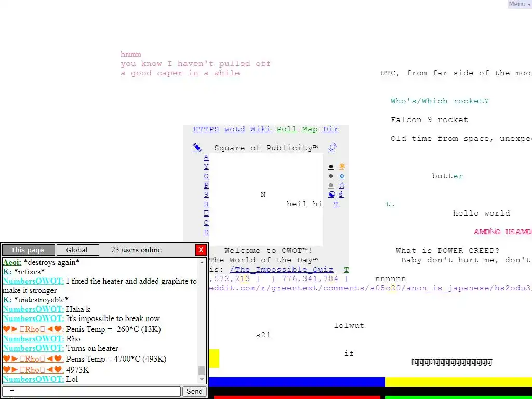Open the reddit greentext comments link
The height and width of the screenshot is (399, 532).
[x=370, y=288]
